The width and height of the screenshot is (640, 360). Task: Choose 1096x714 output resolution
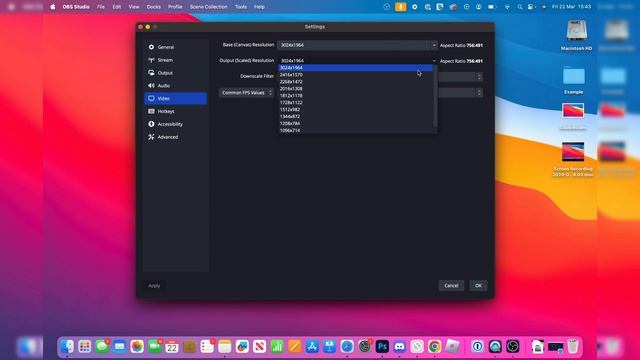(x=356, y=130)
